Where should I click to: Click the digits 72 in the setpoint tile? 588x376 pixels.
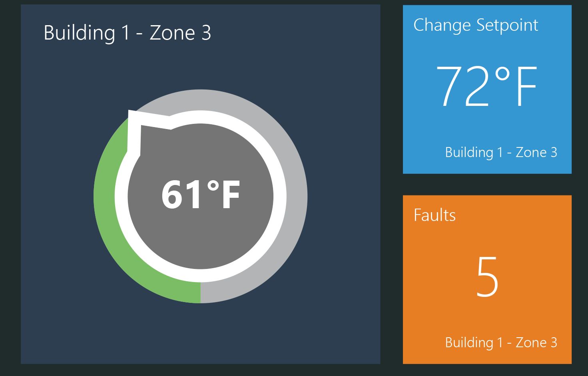click(x=463, y=86)
